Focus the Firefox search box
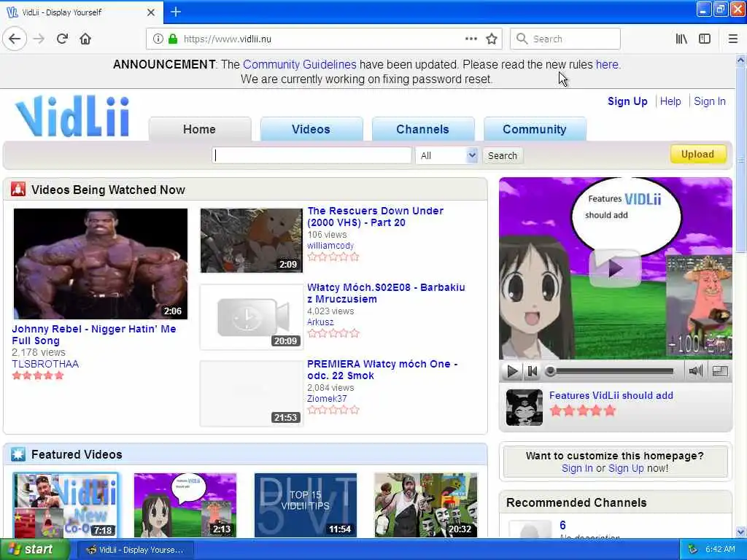This screenshot has height=560, width=747. (565, 39)
